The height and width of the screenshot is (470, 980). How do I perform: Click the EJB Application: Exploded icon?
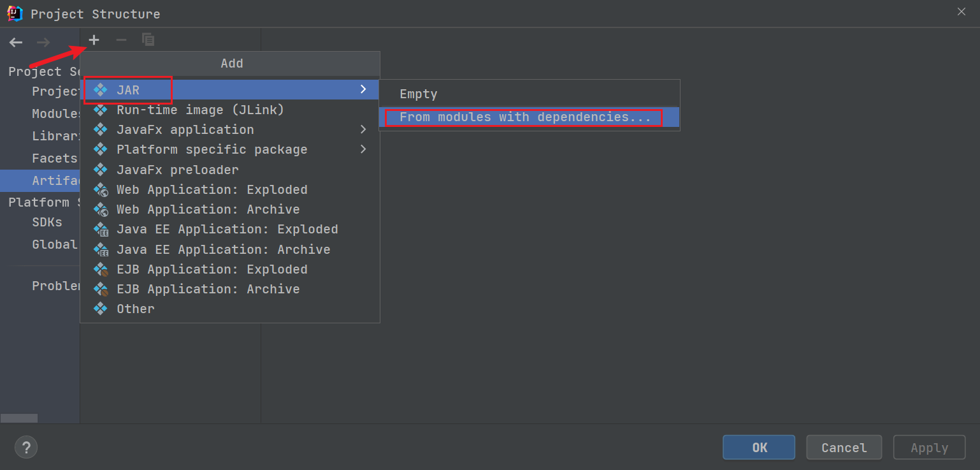101,269
